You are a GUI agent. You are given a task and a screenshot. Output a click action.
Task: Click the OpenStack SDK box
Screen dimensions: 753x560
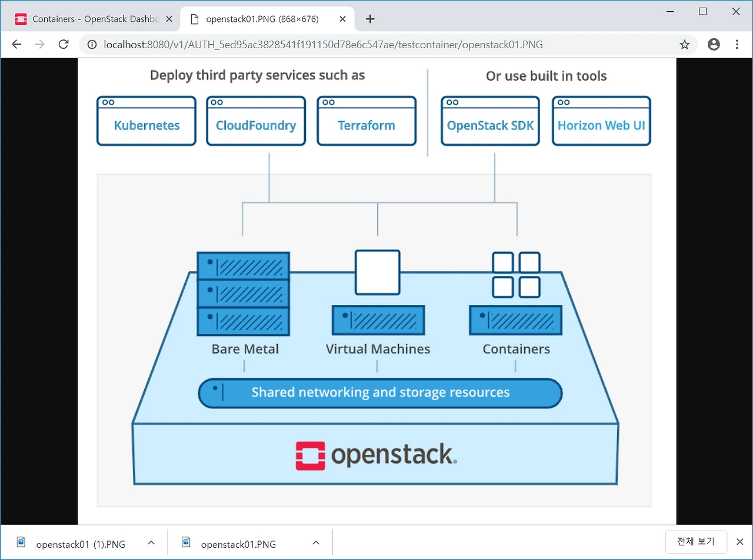tap(491, 121)
